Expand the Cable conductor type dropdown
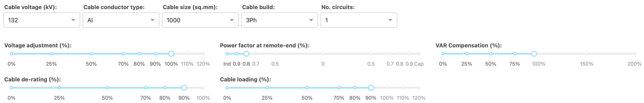The image size is (644, 103). coord(121,20)
